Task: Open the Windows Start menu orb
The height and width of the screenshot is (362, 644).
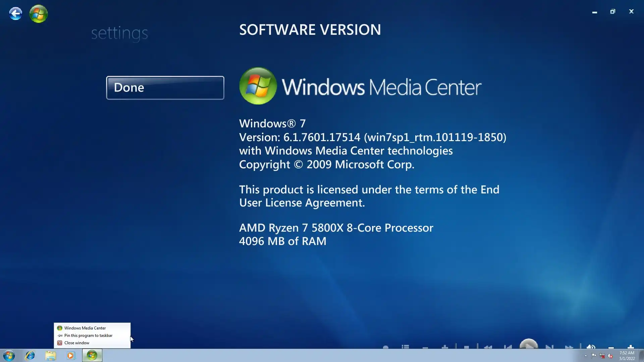Action: tap(9, 355)
